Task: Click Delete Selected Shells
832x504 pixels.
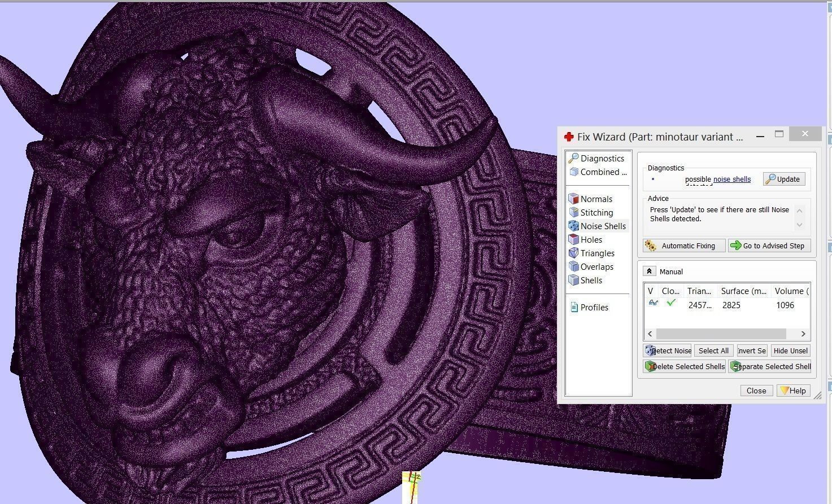Action: point(684,366)
